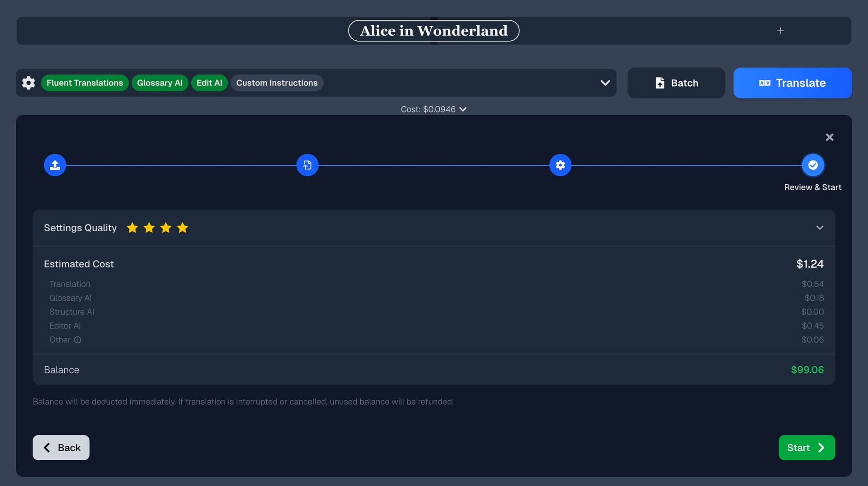Go to the document step icon
The height and width of the screenshot is (486, 868).
[x=307, y=165]
